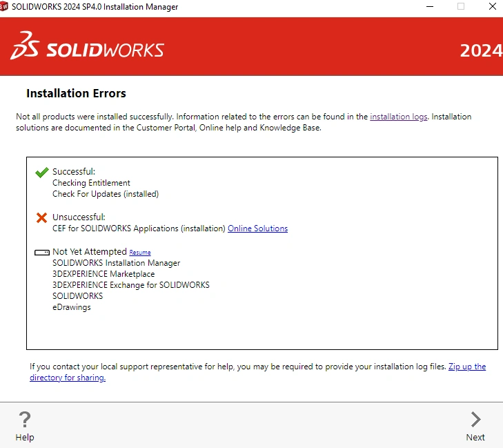Image resolution: width=503 pixels, height=448 pixels.
Task: Click the 3DS SOLIDWORKS logo in red banner
Action: click(87, 46)
